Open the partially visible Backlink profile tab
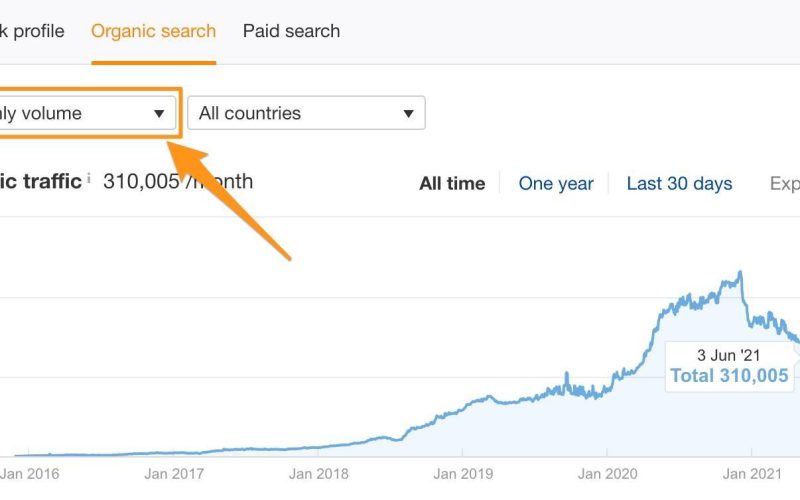Image resolution: width=800 pixels, height=500 pixels. tap(32, 31)
